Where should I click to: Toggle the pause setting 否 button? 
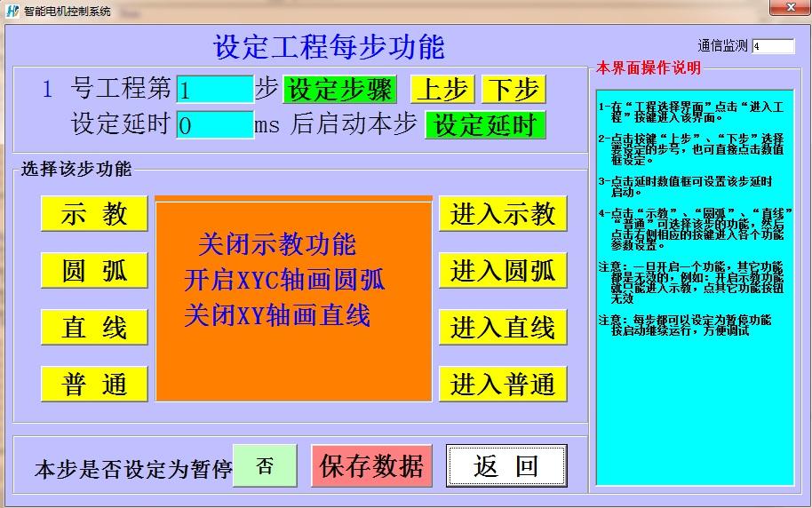tap(265, 466)
